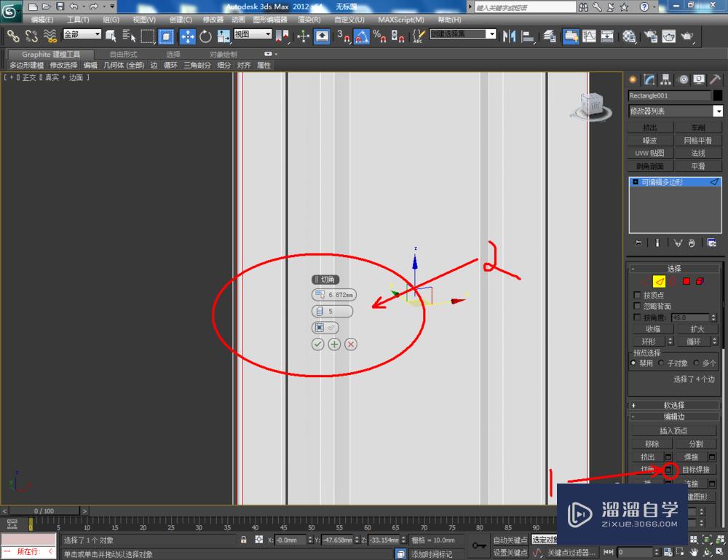Open the 渲染(R) menu

[309, 20]
